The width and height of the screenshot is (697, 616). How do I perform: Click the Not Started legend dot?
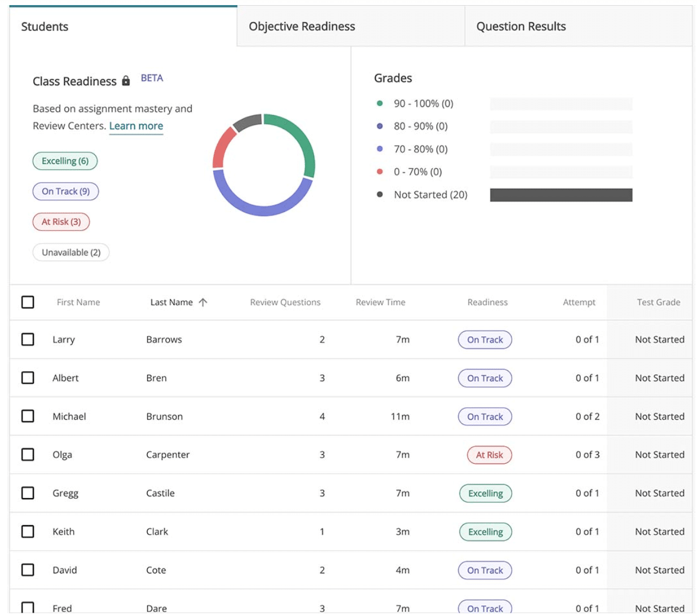tap(380, 194)
